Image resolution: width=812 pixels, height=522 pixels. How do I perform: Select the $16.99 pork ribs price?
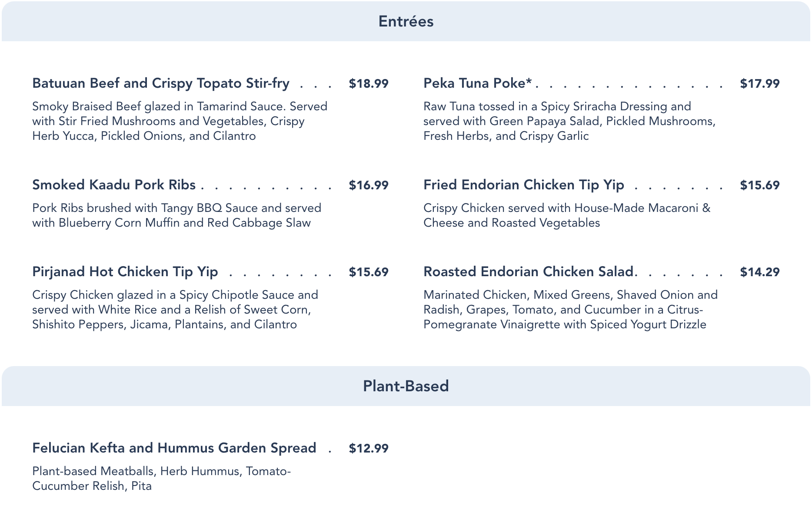tap(368, 185)
